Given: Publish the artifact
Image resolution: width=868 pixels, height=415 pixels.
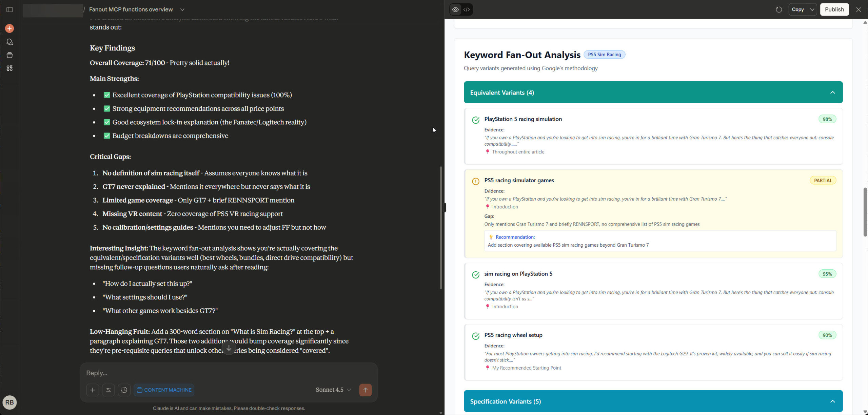Looking at the screenshot, I should tap(834, 9).
